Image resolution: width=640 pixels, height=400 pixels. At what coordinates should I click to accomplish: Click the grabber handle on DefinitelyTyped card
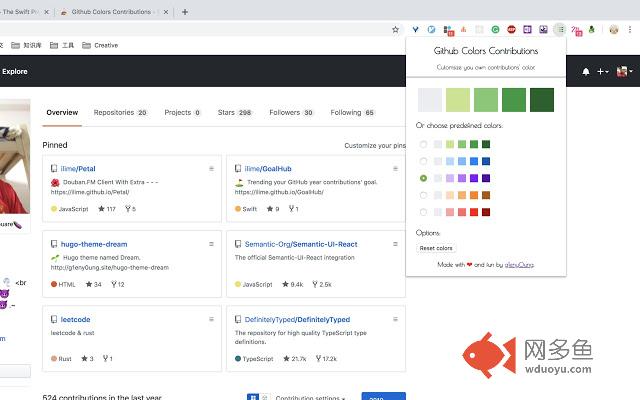[x=395, y=319]
